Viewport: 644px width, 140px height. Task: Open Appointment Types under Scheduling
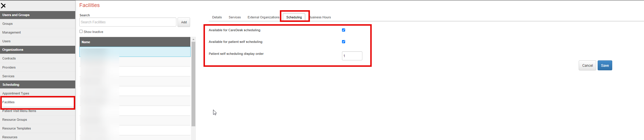coord(38,93)
